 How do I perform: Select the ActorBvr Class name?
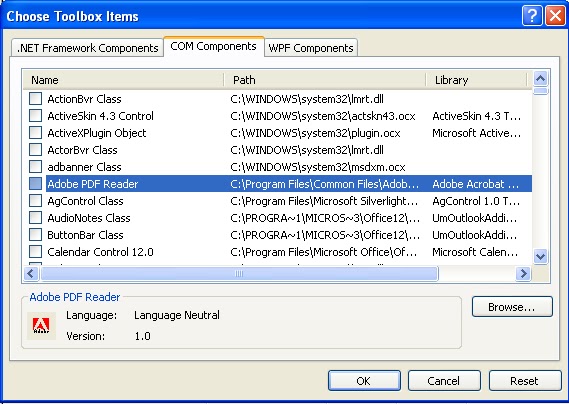[82, 150]
